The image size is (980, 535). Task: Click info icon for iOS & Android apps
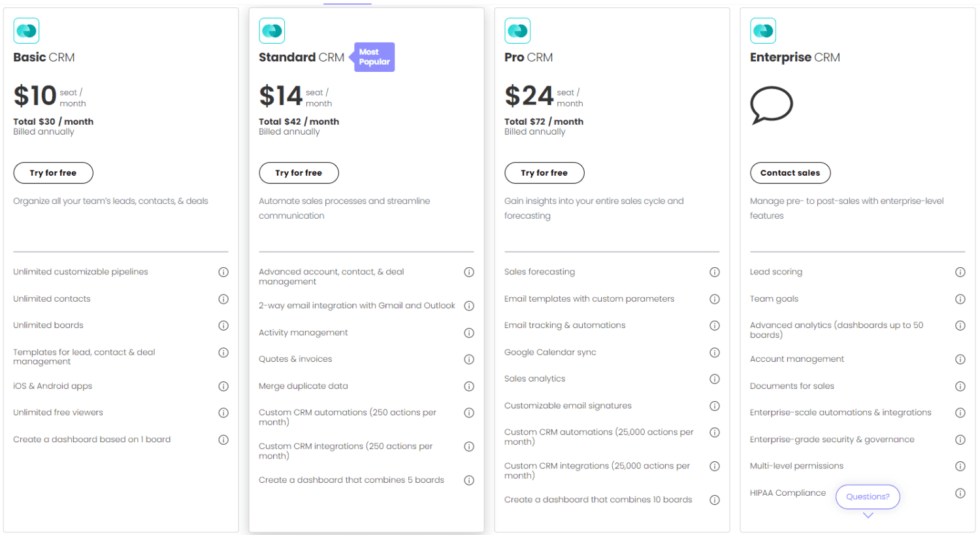[223, 387]
